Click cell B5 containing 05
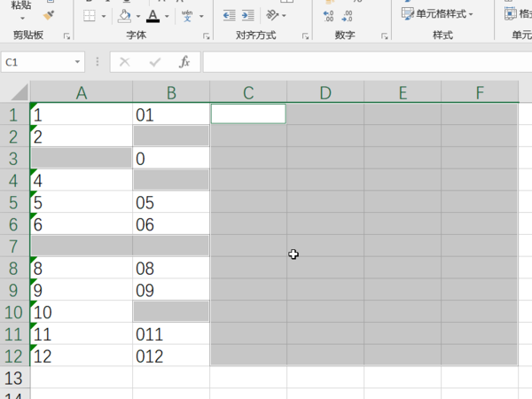Image resolution: width=532 pixels, height=399 pixels. 171,202
